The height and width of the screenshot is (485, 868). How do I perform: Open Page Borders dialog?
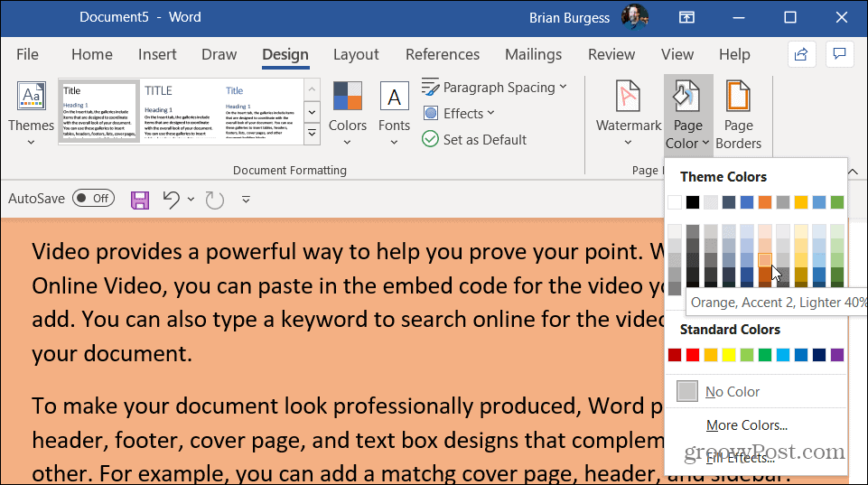tap(739, 114)
